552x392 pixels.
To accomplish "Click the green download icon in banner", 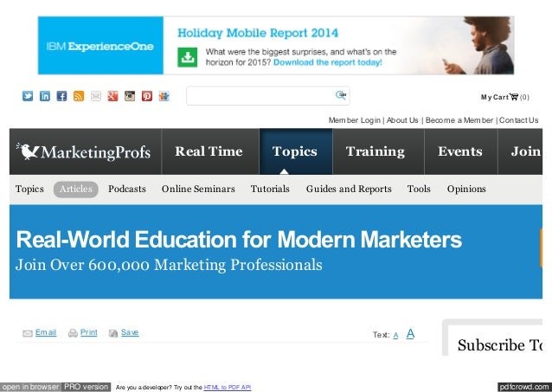I will (x=187, y=57).
